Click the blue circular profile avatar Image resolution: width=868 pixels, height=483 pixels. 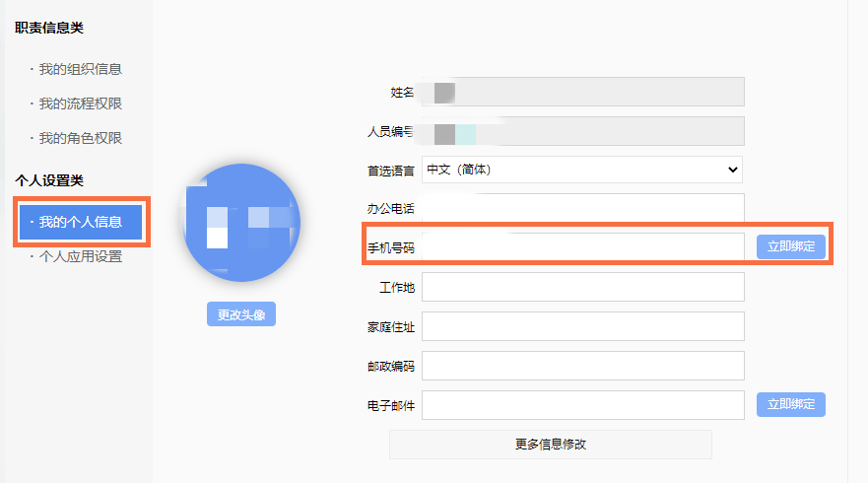click(x=241, y=222)
